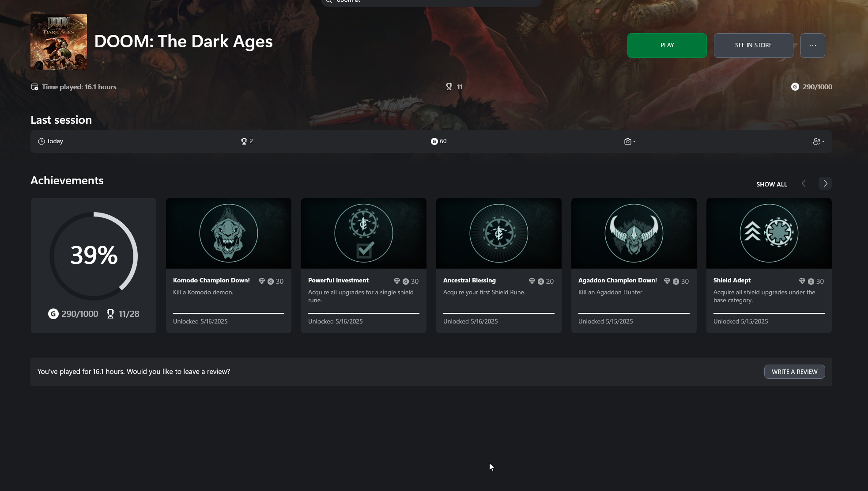868x491 pixels.
Task: Click the Ancestral Blessing title
Action: click(x=469, y=281)
